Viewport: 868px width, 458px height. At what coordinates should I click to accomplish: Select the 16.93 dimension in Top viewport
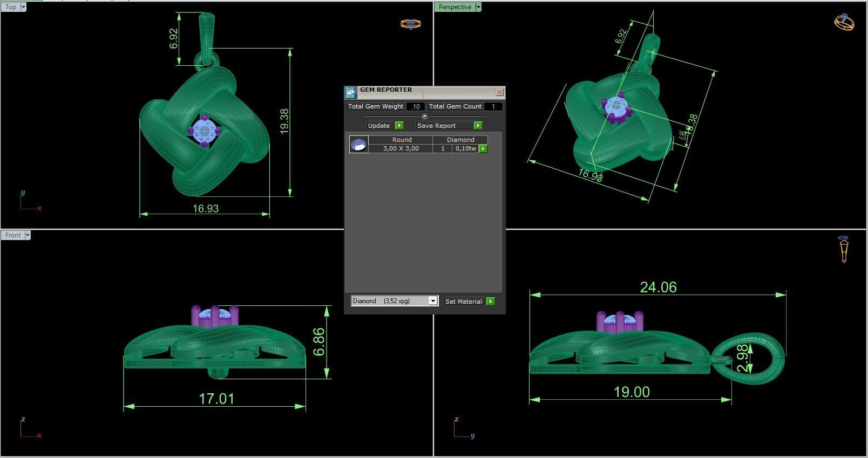(205, 208)
